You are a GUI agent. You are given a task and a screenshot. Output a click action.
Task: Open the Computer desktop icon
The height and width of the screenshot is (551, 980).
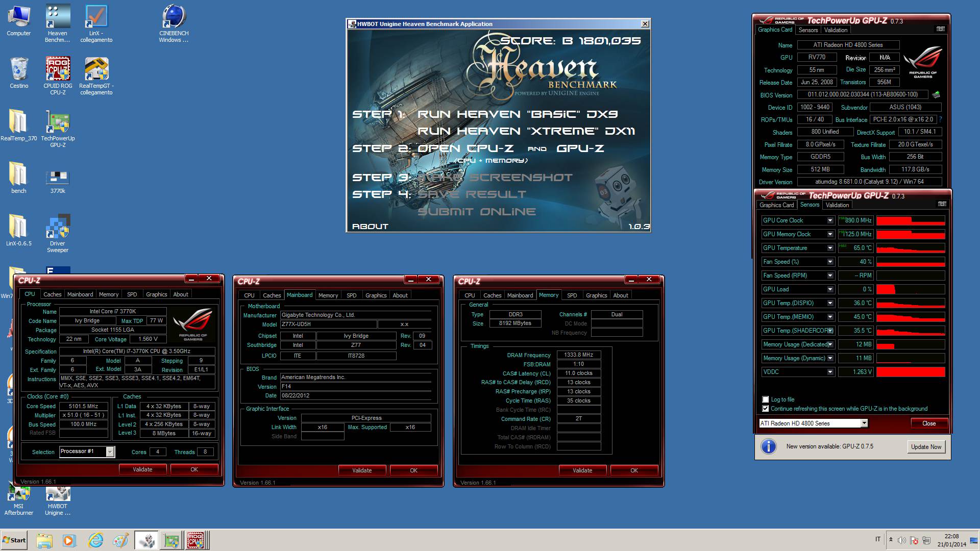click(19, 20)
